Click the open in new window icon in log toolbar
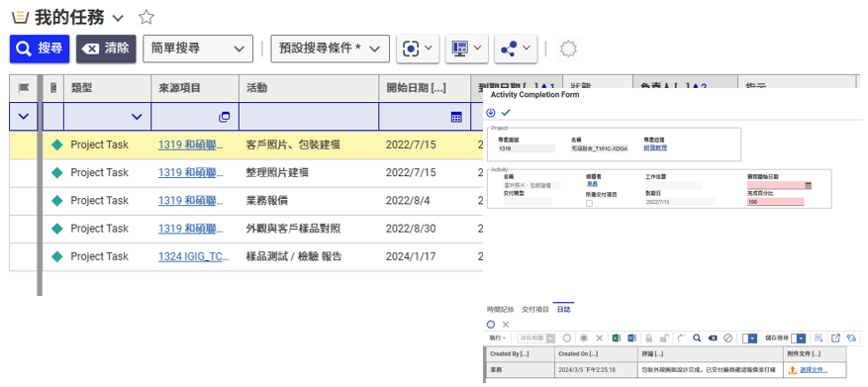This screenshot has height=387, width=868. (x=836, y=338)
